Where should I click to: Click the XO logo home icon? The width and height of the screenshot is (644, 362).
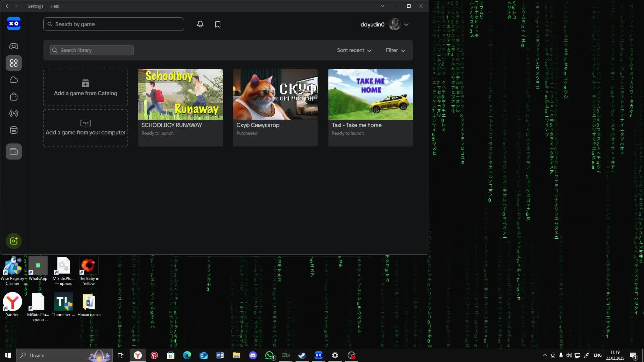click(x=14, y=24)
